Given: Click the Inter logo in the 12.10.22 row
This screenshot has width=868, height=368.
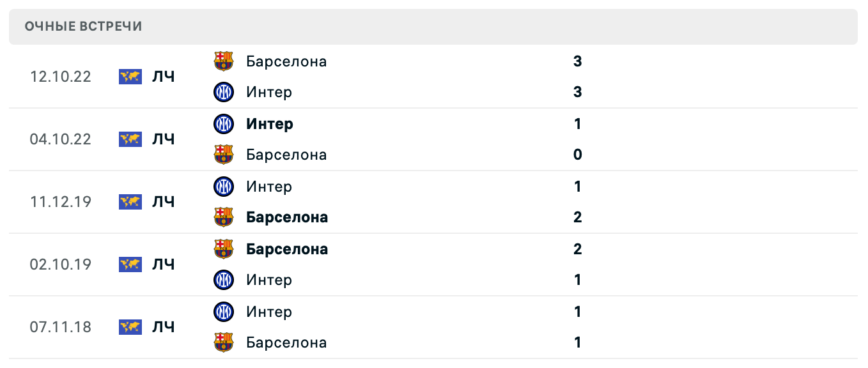Looking at the screenshot, I should tap(224, 92).
